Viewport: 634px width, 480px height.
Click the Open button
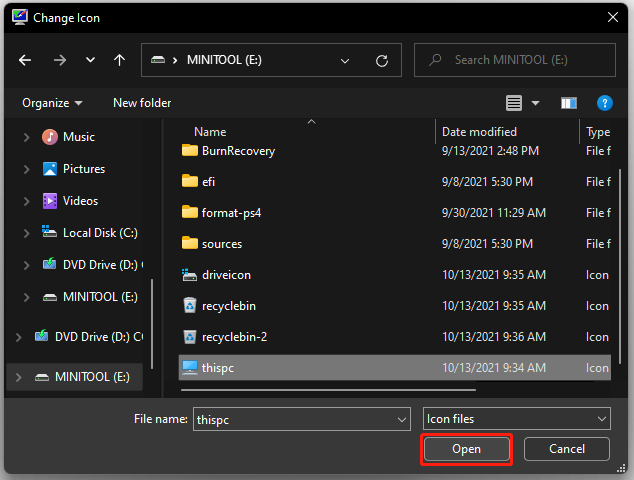(467, 449)
